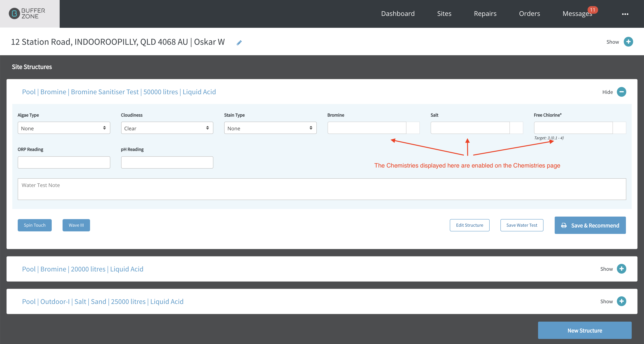Open the Stain Type dropdown
644x344 pixels.
pyautogui.click(x=270, y=128)
